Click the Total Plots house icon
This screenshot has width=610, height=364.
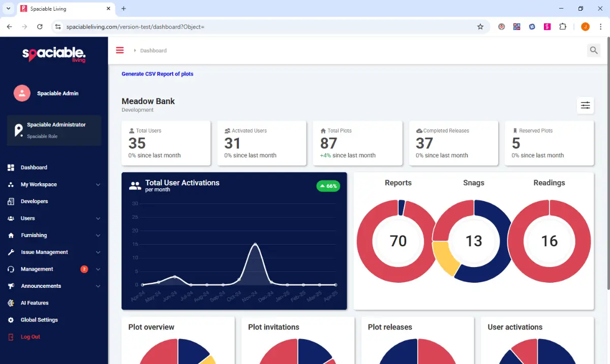[323, 130]
